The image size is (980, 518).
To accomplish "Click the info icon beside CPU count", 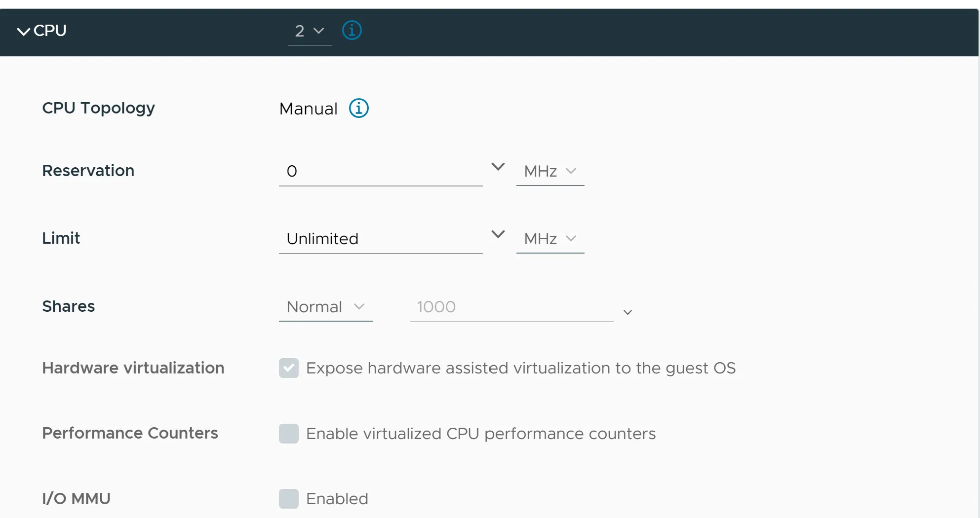I will [352, 31].
